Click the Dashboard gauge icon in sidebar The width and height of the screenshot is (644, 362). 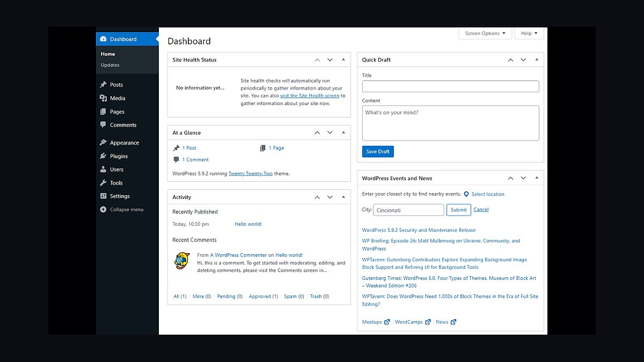tap(103, 39)
